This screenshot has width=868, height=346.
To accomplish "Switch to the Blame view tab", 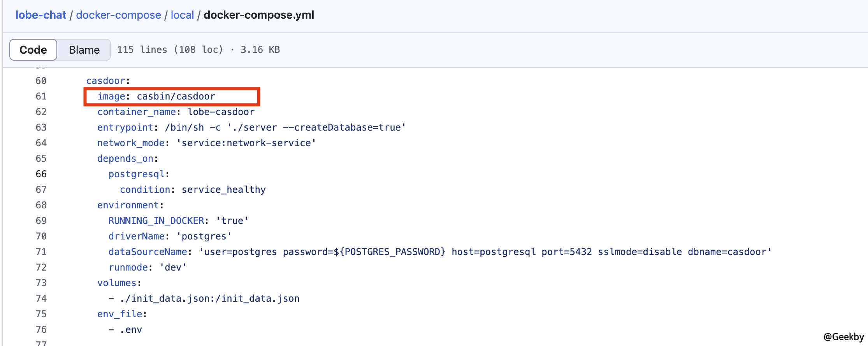I will coord(84,50).
